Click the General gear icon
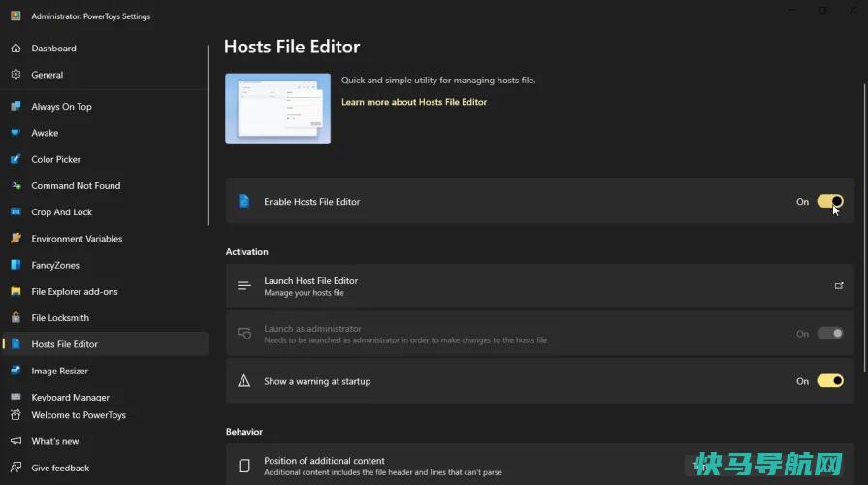The image size is (868, 485). 16,74
